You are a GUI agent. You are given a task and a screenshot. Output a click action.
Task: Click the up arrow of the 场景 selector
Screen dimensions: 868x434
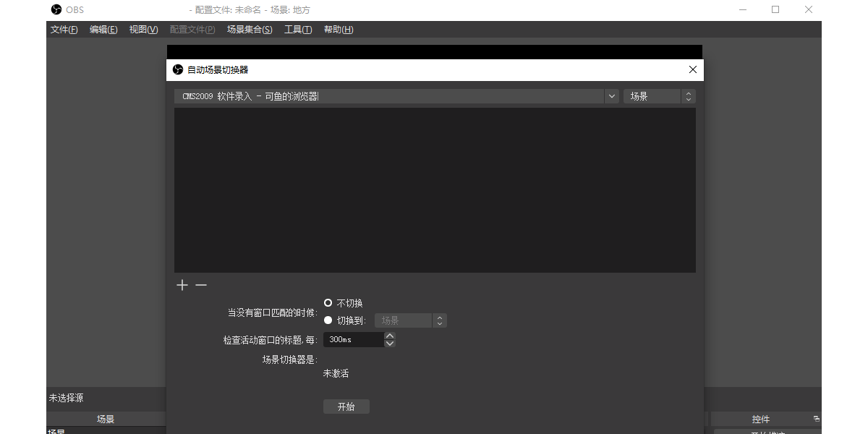click(x=688, y=93)
